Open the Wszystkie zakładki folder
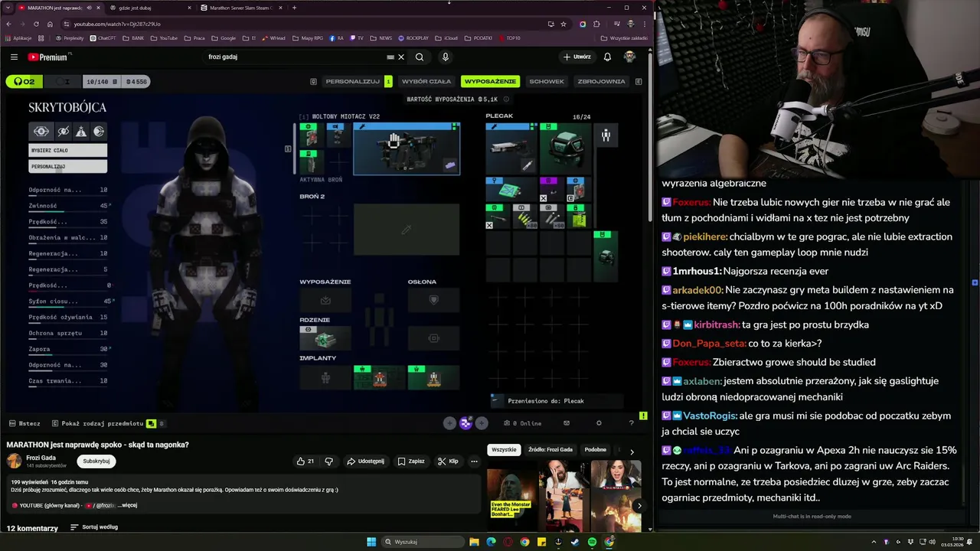This screenshot has height=551, width=980. (x=626, y=37)
